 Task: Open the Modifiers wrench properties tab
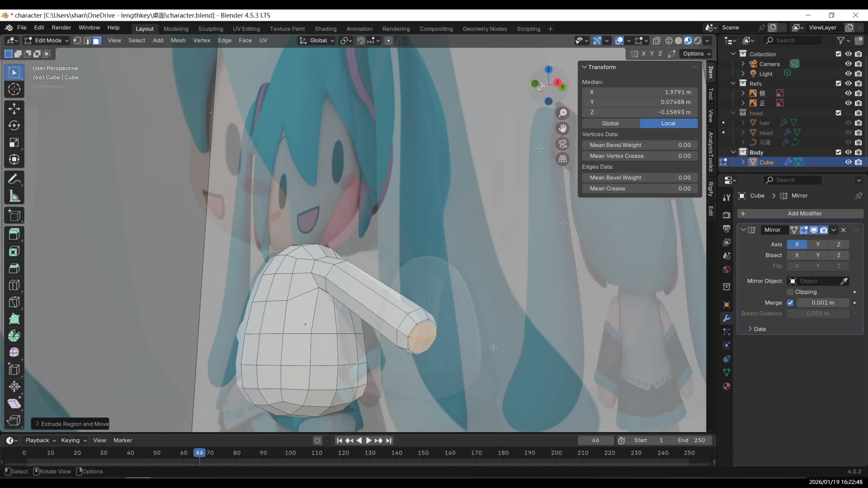pyautogui.click(x=726, y=318)
